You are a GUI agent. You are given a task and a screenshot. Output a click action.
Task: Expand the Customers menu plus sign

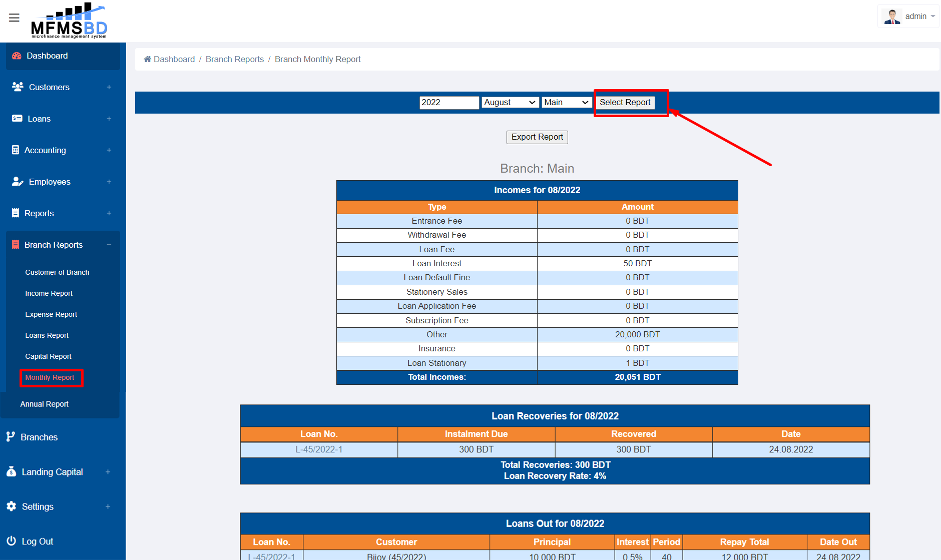point(109,87)
